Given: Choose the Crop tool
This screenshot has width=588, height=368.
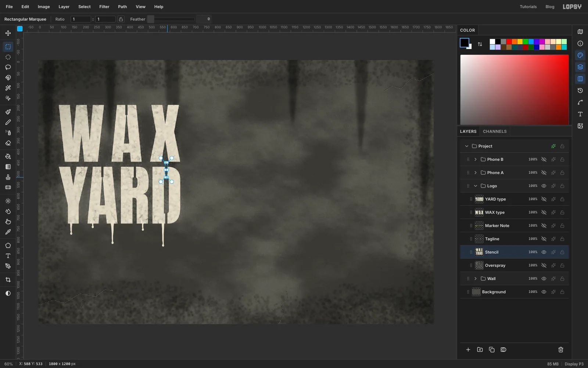Looking at the screenshot, I should 8,280.
